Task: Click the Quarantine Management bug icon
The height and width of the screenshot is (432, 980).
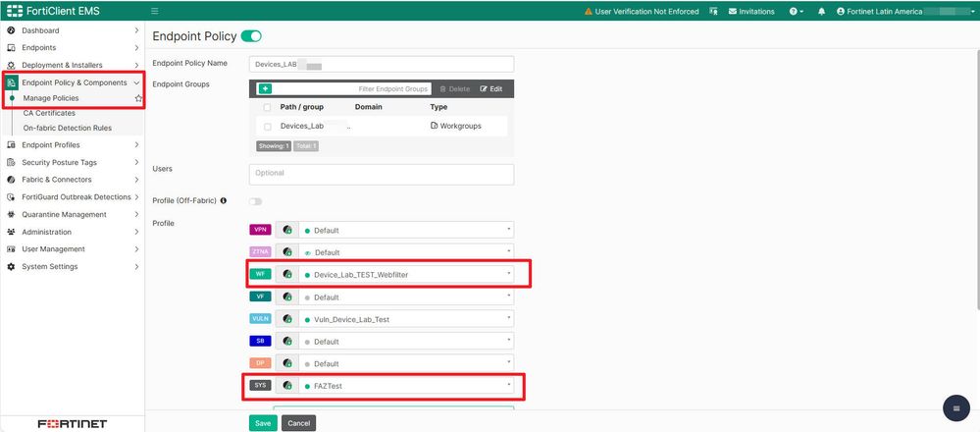Action: point(11,214)
